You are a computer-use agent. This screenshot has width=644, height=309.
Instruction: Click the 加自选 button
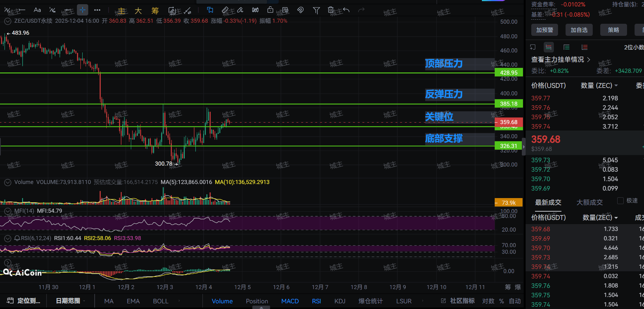(579, 30)
